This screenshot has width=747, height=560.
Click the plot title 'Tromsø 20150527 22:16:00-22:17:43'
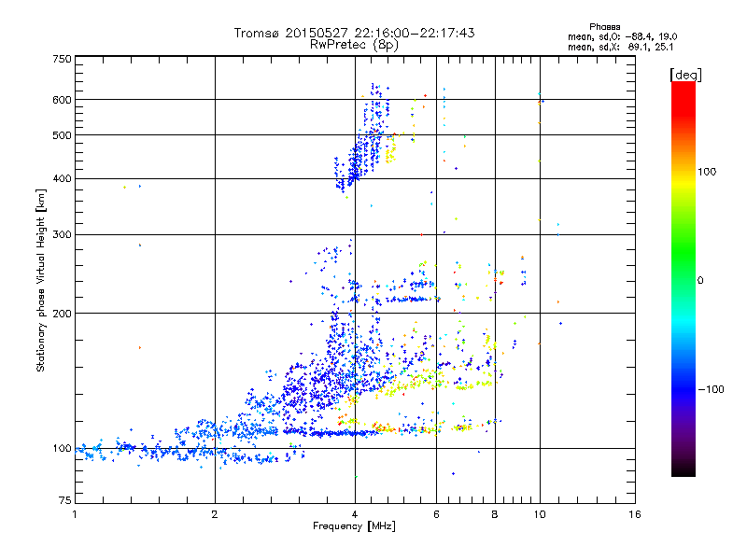[x=354, y=33]
